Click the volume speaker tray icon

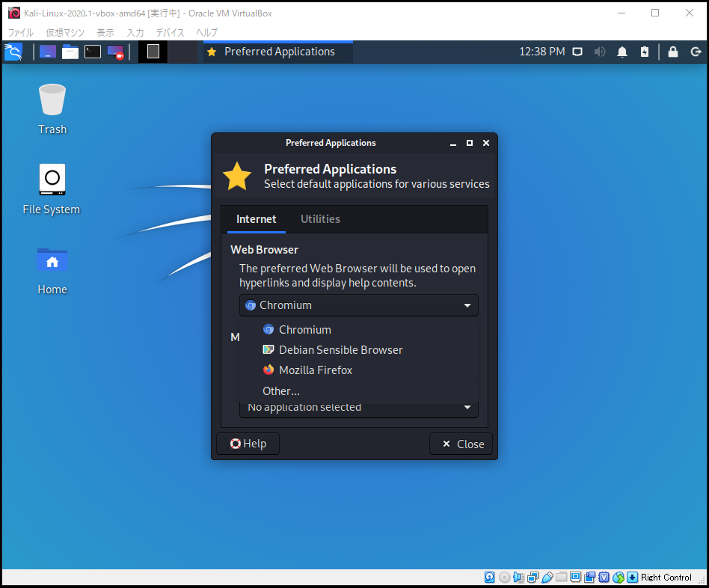click(x=600, y=52)
